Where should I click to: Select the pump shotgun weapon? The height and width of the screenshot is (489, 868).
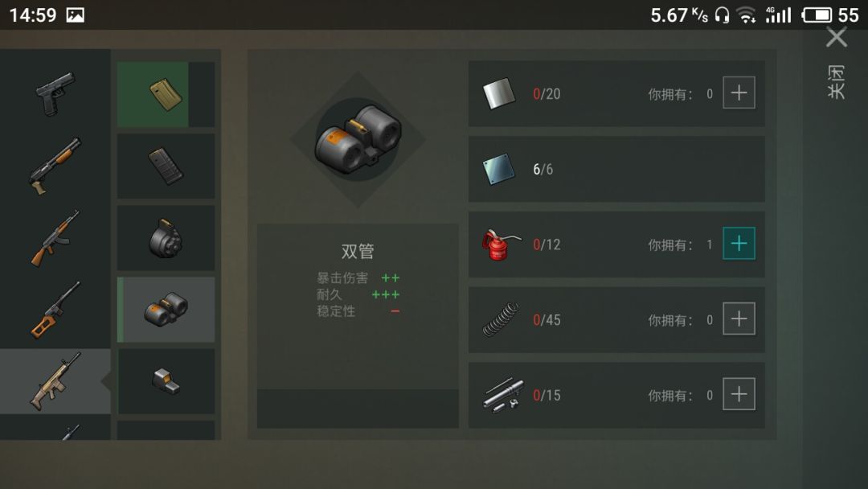coord(55,166)
